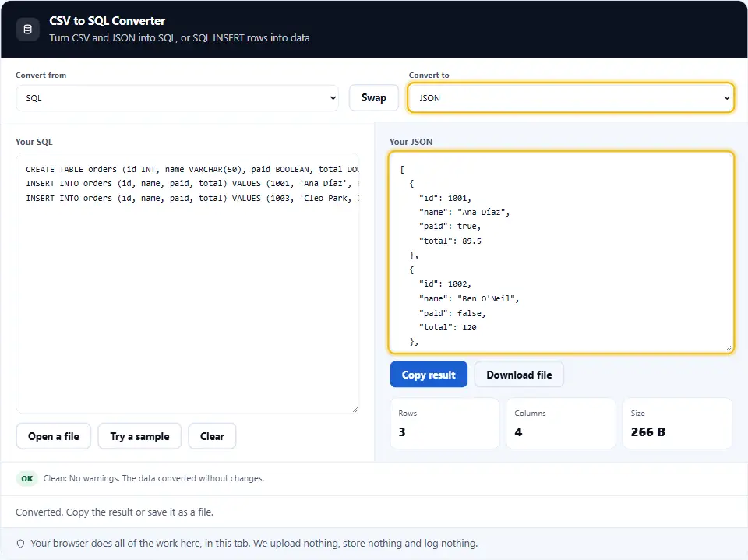Click the Swap button

point(373,98)
